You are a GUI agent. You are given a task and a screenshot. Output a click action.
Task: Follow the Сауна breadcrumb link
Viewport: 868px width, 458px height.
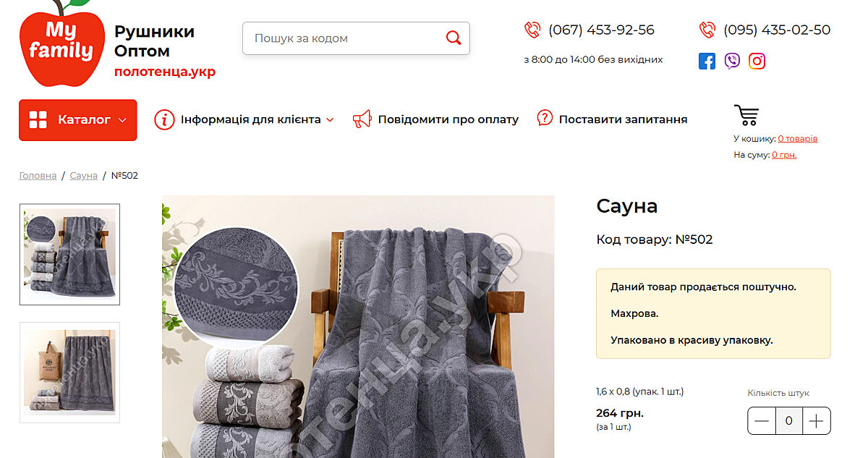[84, 176]
